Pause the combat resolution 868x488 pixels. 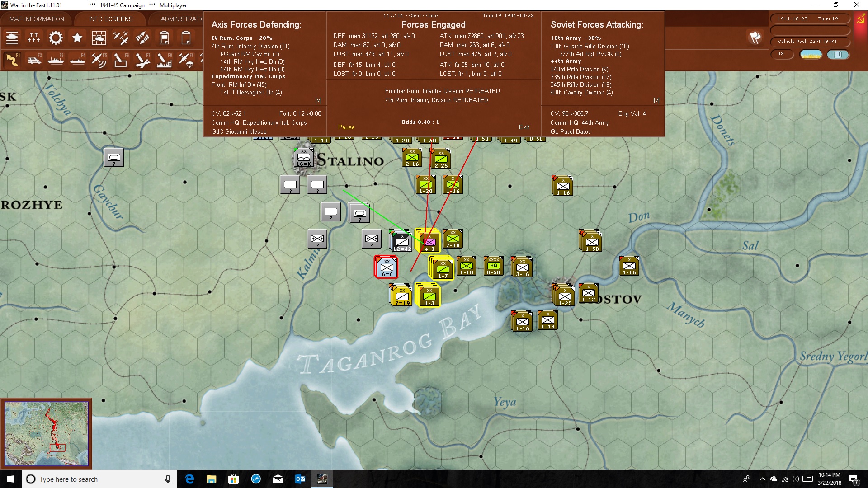click(346, 127)
